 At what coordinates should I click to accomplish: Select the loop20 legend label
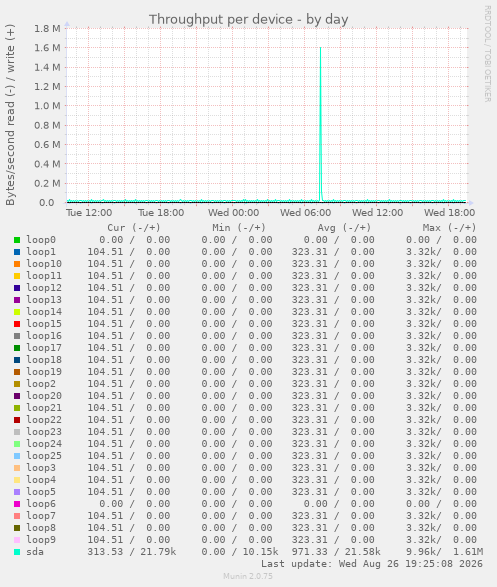pos(44,396)
